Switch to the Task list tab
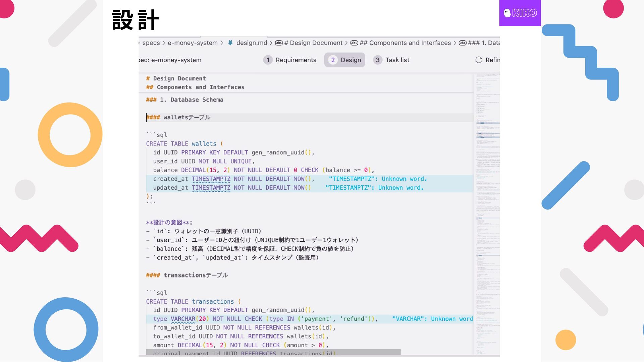Viewport: 644px width, 362px height. [397, 60]
